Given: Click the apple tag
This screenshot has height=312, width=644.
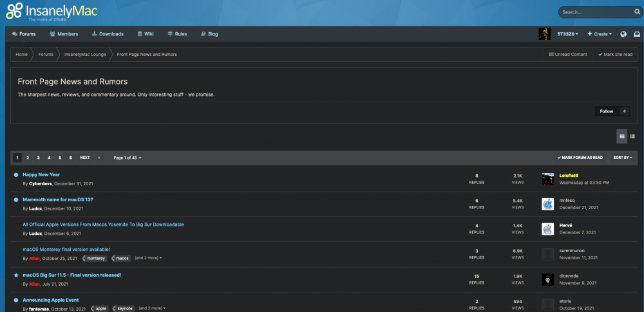Looking at the screenshot, I should (x=100, y=308).
